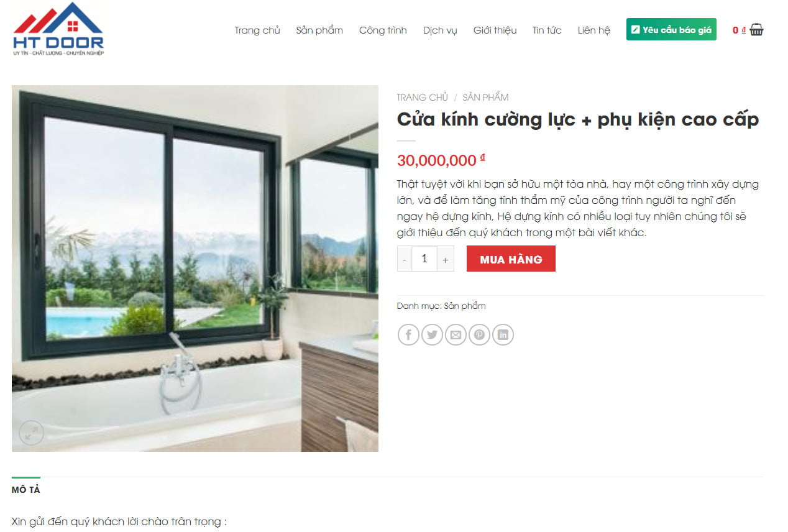Go to homepage via HT DOOR logo
This screenshot has height=532, width=788.
[58, 29]
